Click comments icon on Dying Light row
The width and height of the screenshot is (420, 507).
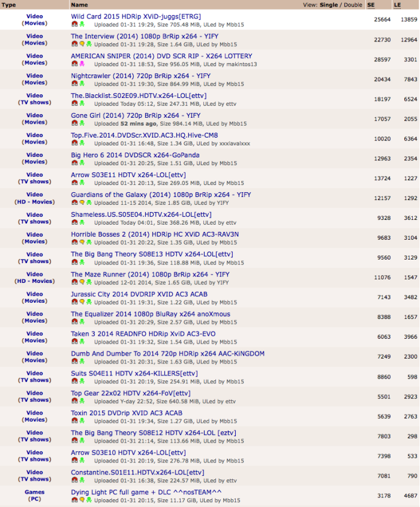point(82,500)
